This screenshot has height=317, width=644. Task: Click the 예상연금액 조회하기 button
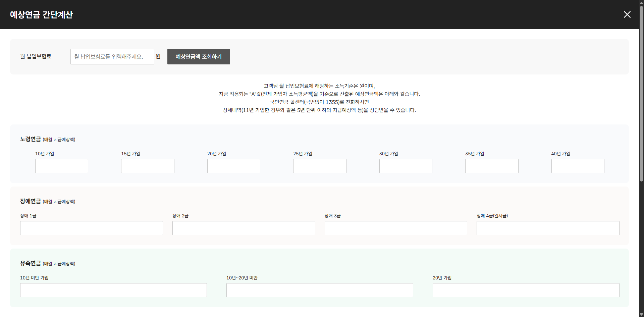coord(199,56)
